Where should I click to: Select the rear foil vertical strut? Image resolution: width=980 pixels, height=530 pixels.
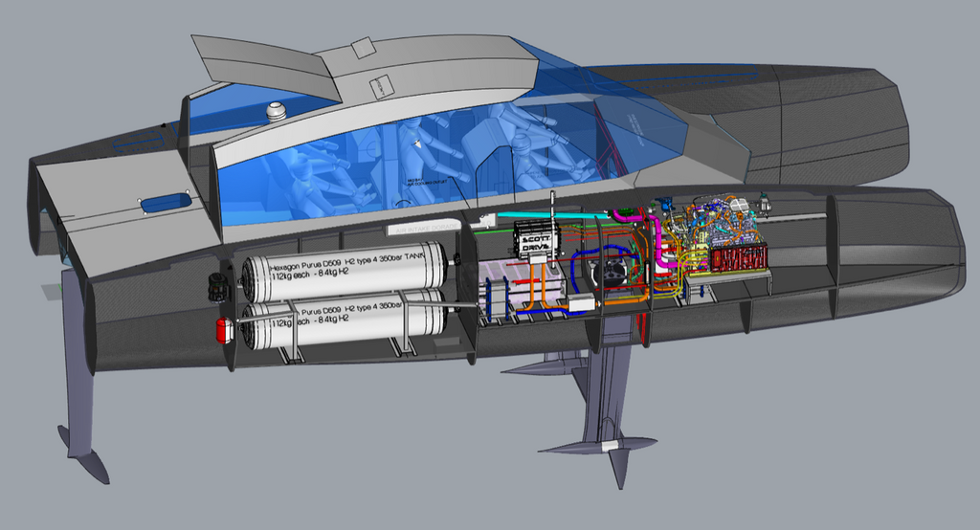point(79,364)
